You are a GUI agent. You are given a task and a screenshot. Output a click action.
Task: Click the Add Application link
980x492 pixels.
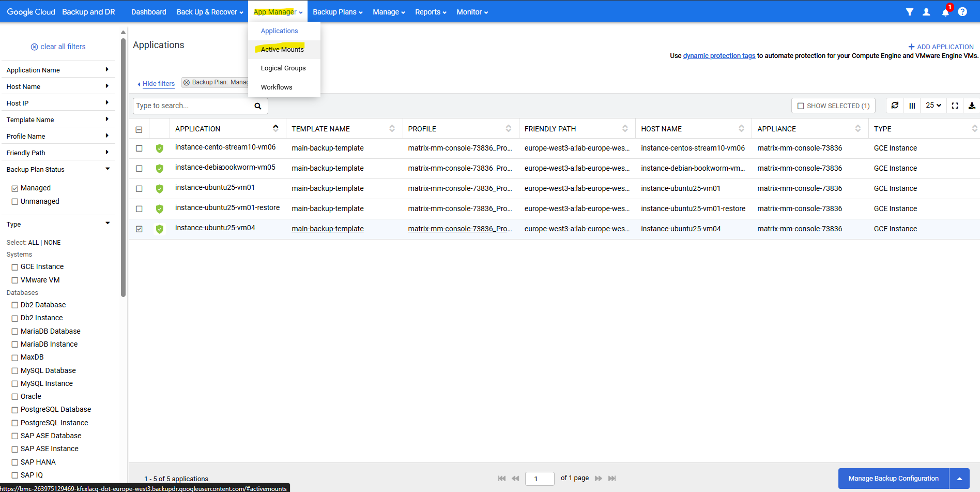[x=941, y=47]
